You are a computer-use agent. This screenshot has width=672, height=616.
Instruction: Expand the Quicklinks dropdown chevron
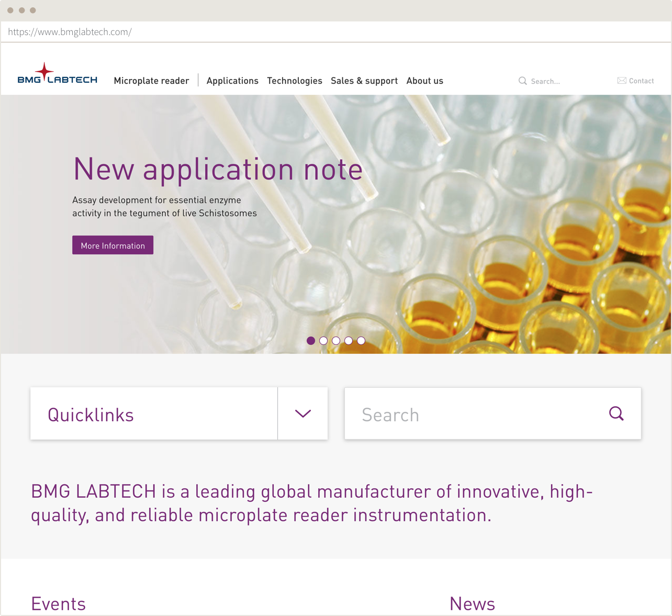(303, 413)
